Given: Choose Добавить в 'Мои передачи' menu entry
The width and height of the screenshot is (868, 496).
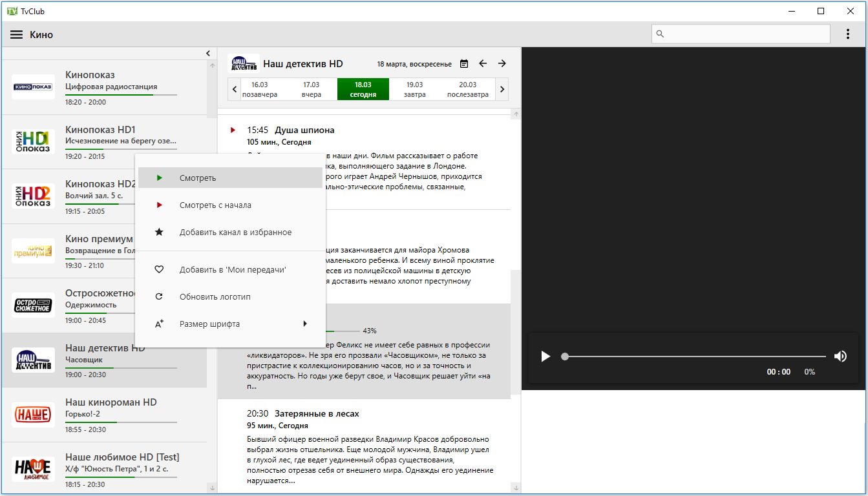Looking at the screenshot, I should (230, 269).
